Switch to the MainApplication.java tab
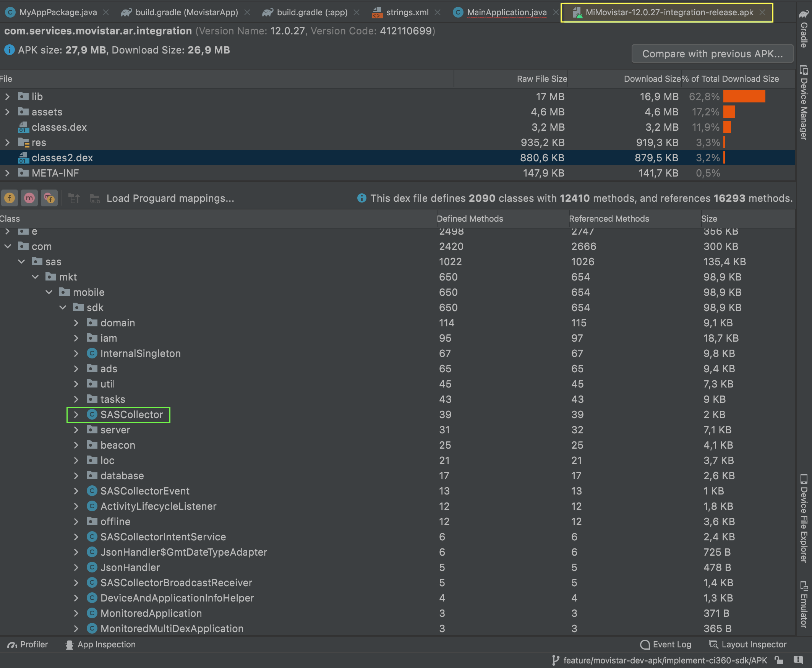812x668 pixels. pos(507,12)
